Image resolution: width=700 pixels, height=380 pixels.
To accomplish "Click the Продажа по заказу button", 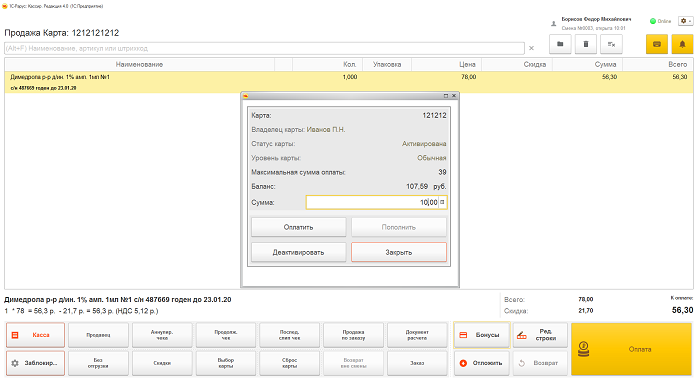I will coord(354,335).
